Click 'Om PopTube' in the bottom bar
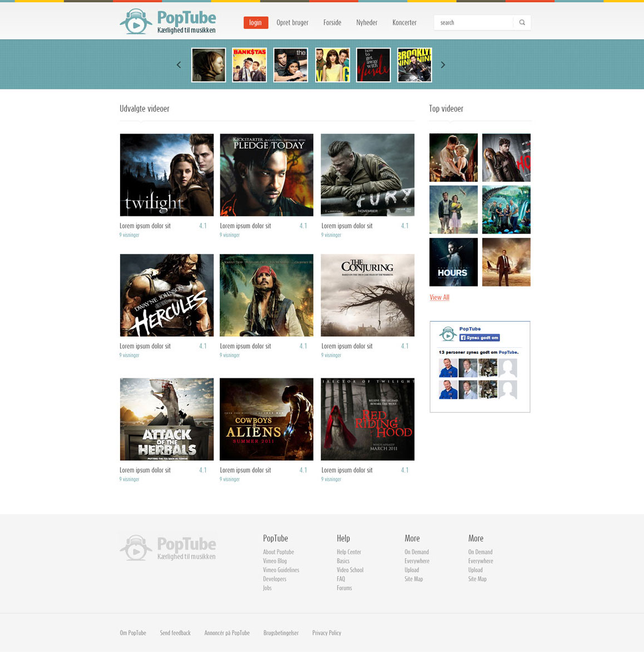Screen dimensions: 644x652 [x=133, y=633]
